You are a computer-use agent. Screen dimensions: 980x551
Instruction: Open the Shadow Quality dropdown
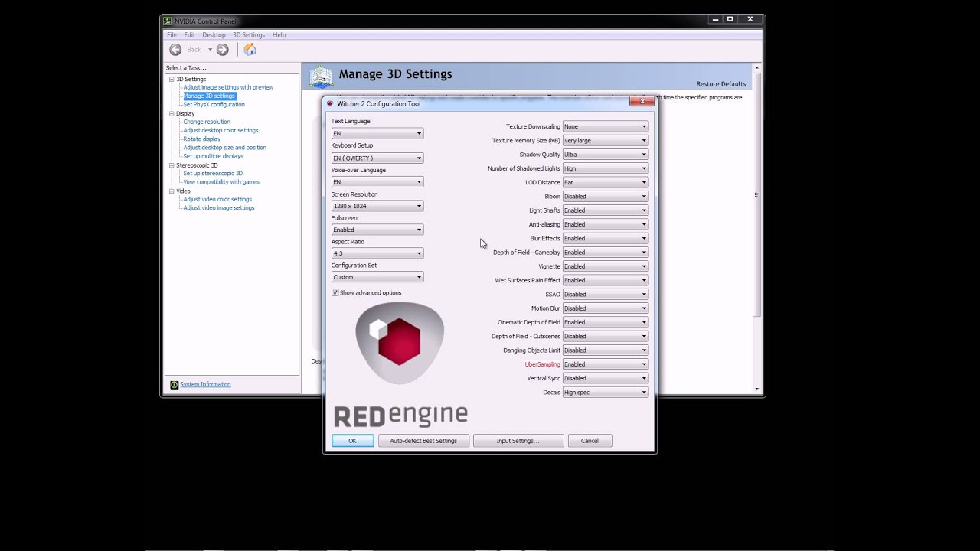pos(606,155)
